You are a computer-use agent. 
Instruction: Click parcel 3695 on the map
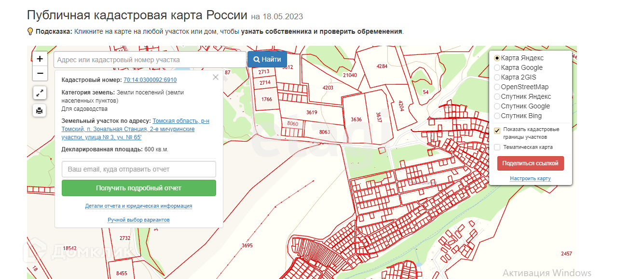[x=247, y=246]
